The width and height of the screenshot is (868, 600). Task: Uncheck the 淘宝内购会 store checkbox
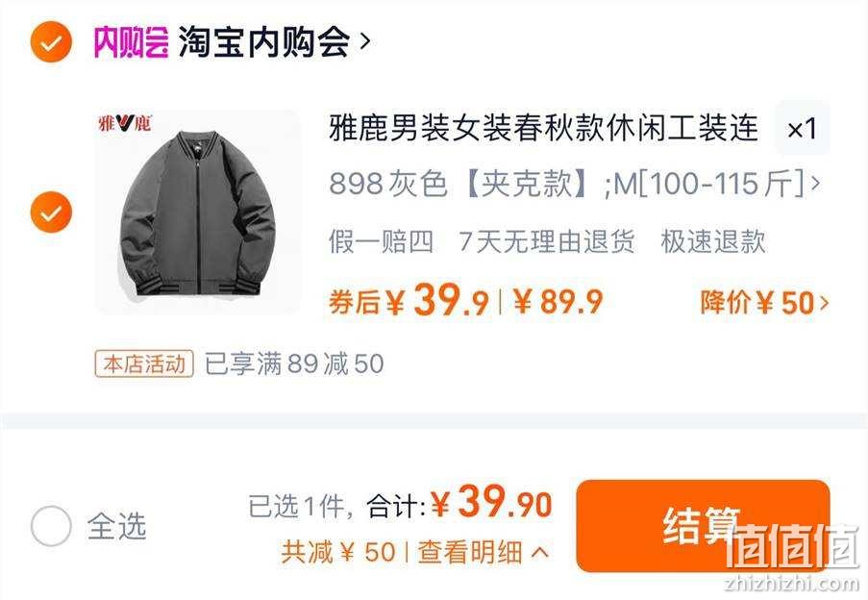coord(51,42)
